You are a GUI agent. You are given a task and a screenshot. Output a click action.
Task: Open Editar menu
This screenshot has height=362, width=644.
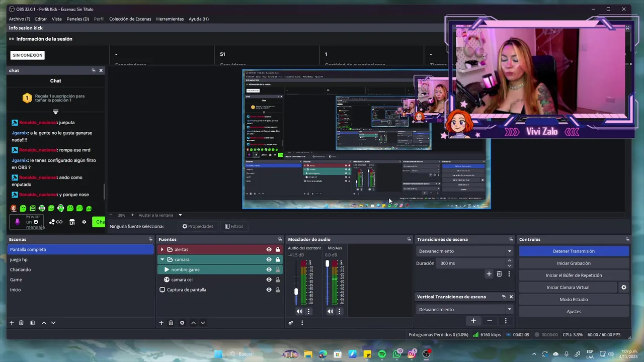[x=41, y=19]
